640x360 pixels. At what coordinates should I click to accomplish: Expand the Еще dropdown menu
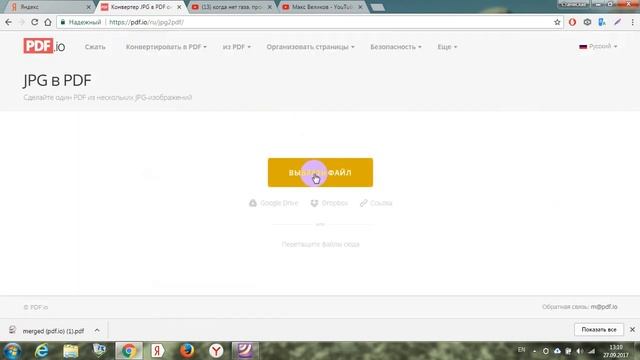pos(447,47)
